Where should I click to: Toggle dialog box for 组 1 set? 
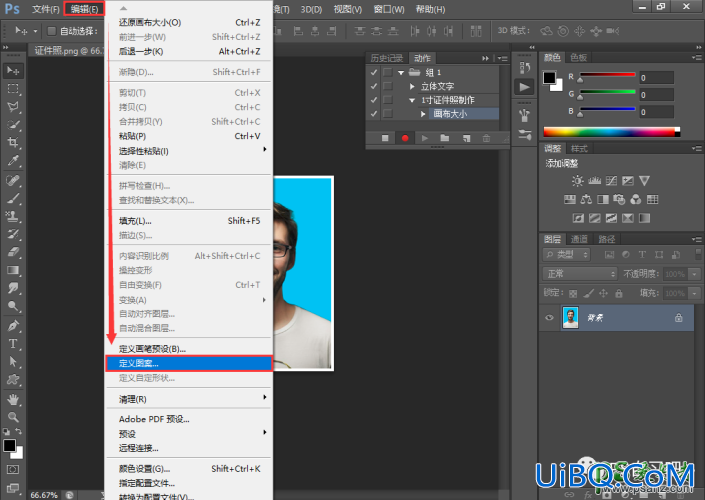click(x=388, y=72)
